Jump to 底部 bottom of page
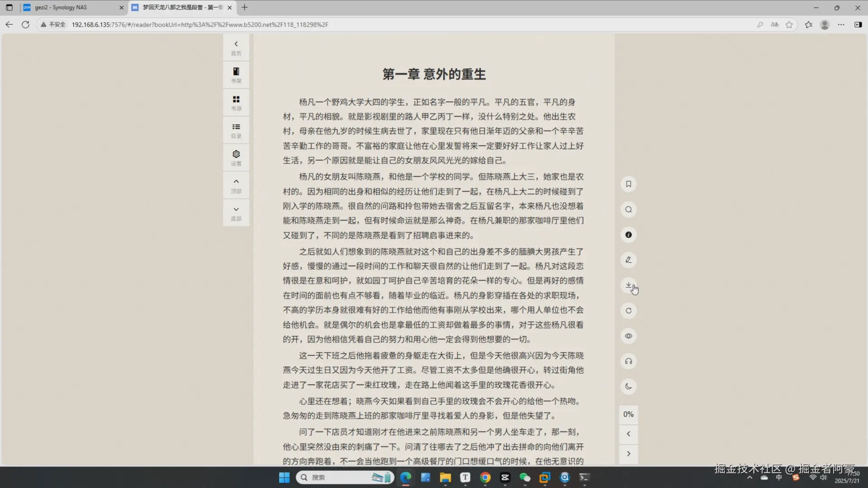 tap(236, 212)
